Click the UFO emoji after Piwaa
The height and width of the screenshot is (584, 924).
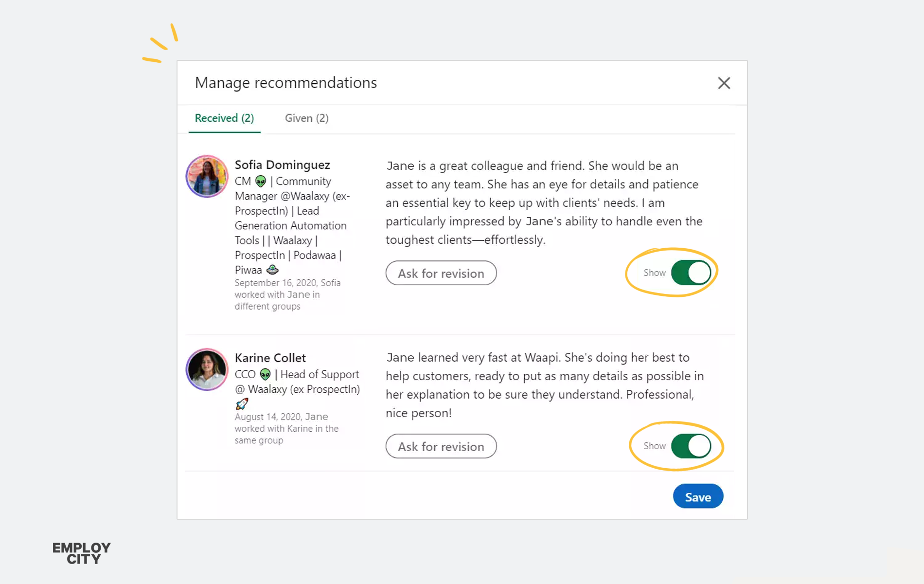(x=272, y=270)
